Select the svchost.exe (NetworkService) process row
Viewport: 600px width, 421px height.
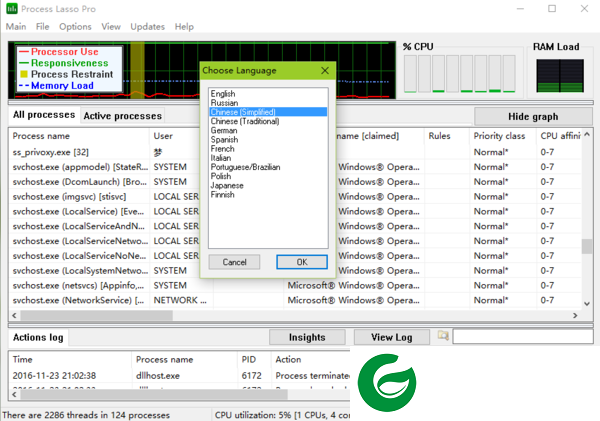[x=295, y=300]
